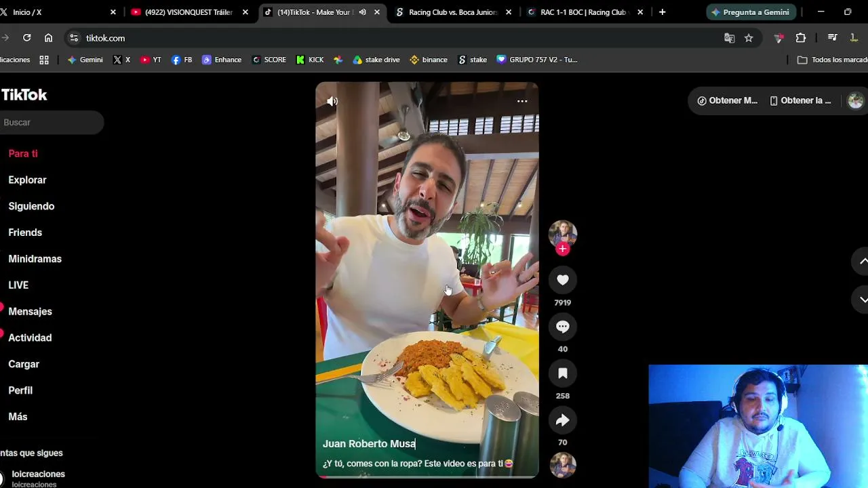Follow the creator with red plus button
The height and width of the screenshot is (488, 868).
tap(562, 249)
